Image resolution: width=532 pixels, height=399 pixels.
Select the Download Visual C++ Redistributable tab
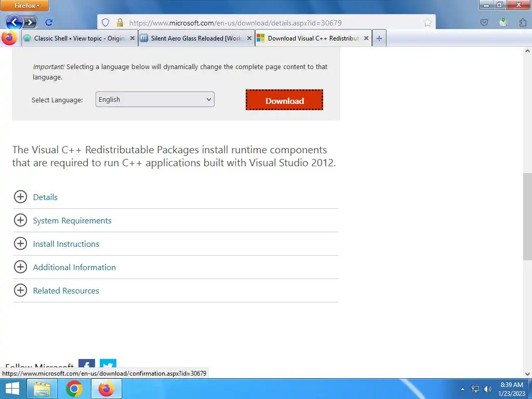pos(313,38)
